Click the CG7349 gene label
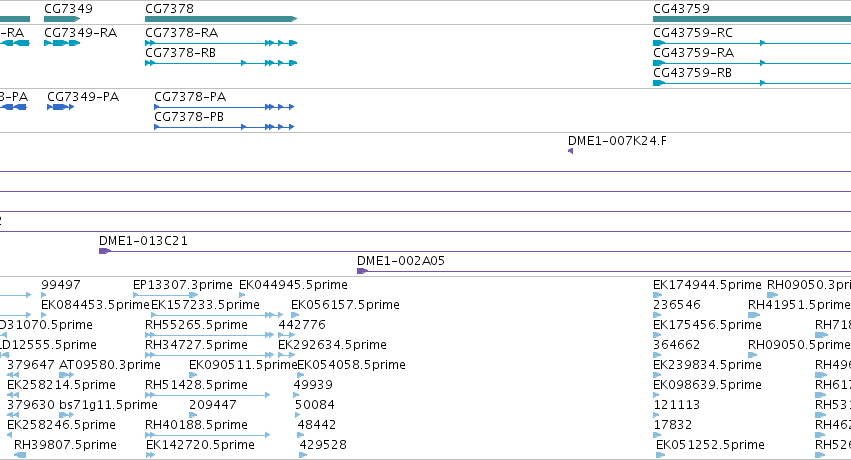Viewport: 851px width, 460px height. tap(68, 9)
